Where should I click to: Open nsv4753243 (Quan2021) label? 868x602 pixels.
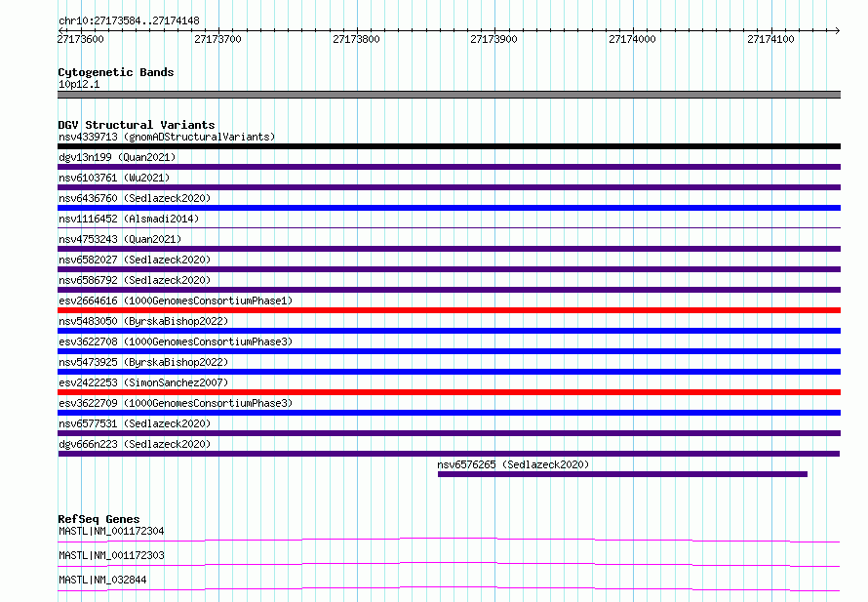[x=120, y=239]
